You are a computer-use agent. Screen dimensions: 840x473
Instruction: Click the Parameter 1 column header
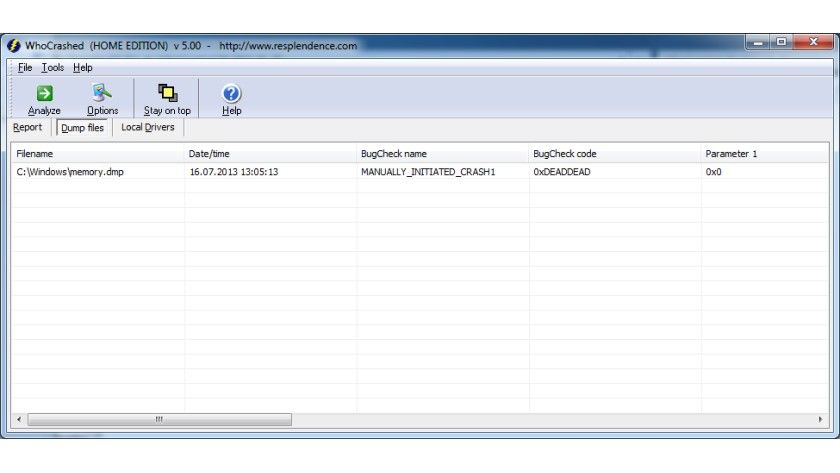point(764,154)
